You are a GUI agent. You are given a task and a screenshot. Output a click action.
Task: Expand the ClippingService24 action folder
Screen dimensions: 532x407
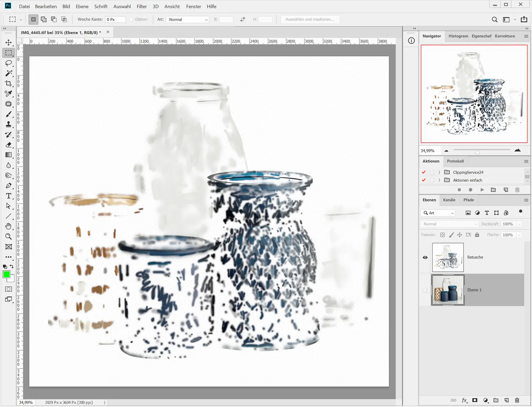tap(439, 172)
